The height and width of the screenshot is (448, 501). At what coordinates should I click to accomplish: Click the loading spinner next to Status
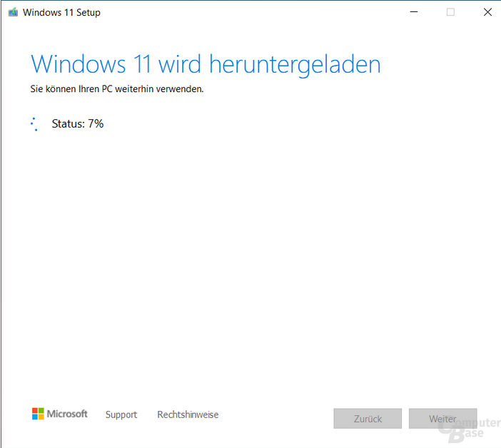tap(34, 124)
